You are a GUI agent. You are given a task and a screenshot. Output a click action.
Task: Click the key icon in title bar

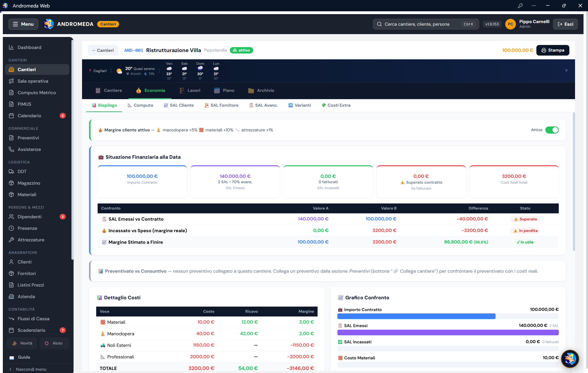520,6
